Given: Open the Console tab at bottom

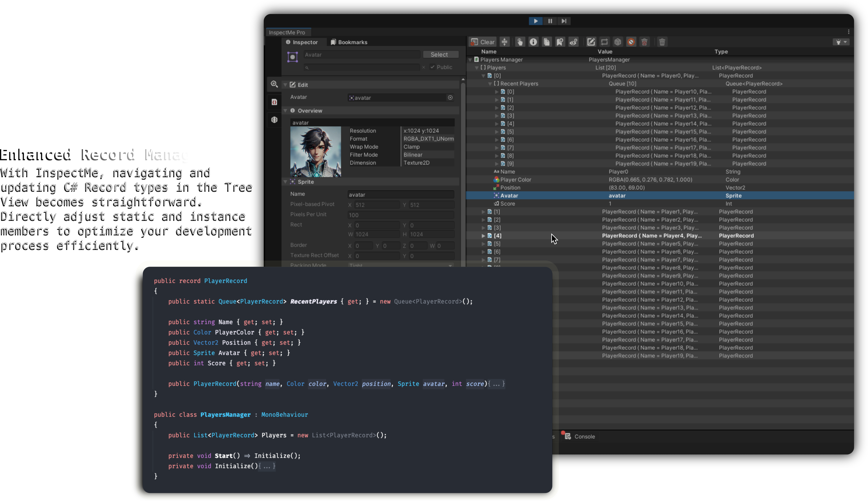Looking at the screenshot, I should pos(580,436).
